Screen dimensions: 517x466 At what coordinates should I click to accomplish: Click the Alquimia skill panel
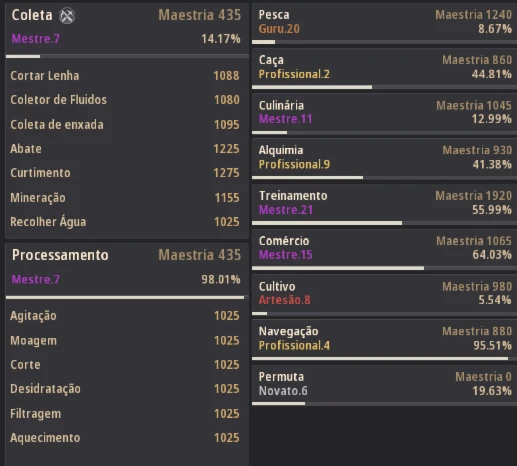[384, 159]
